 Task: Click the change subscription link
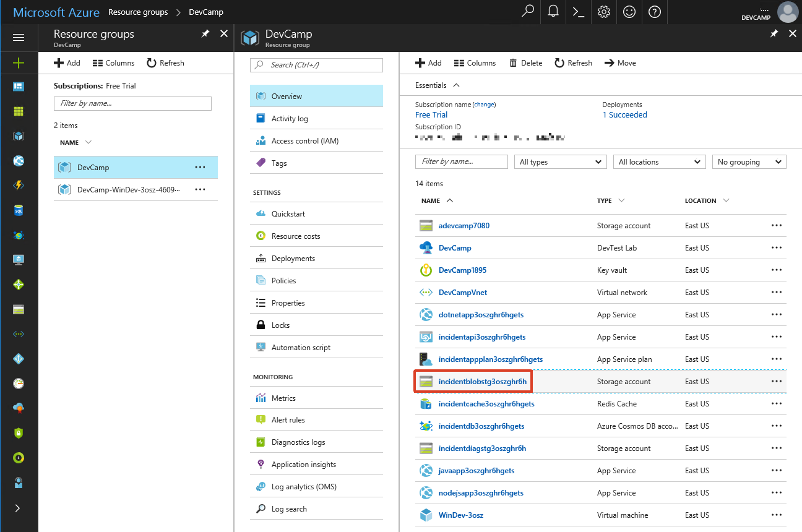pos(485,105)
